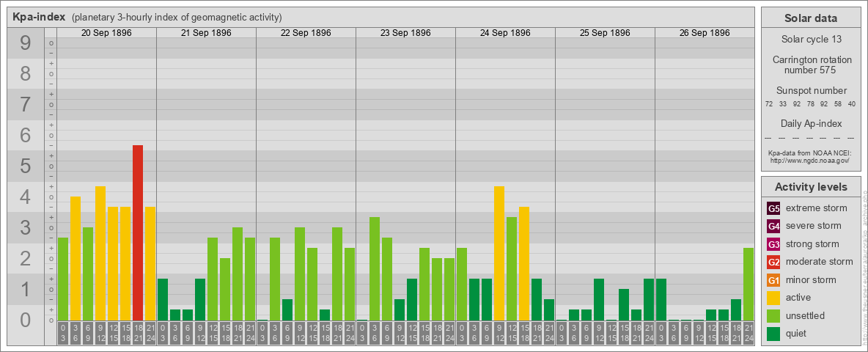Click the Kp scale number 0
The height and width of the screenshot is (352, 868).
(x=26, y=320)
